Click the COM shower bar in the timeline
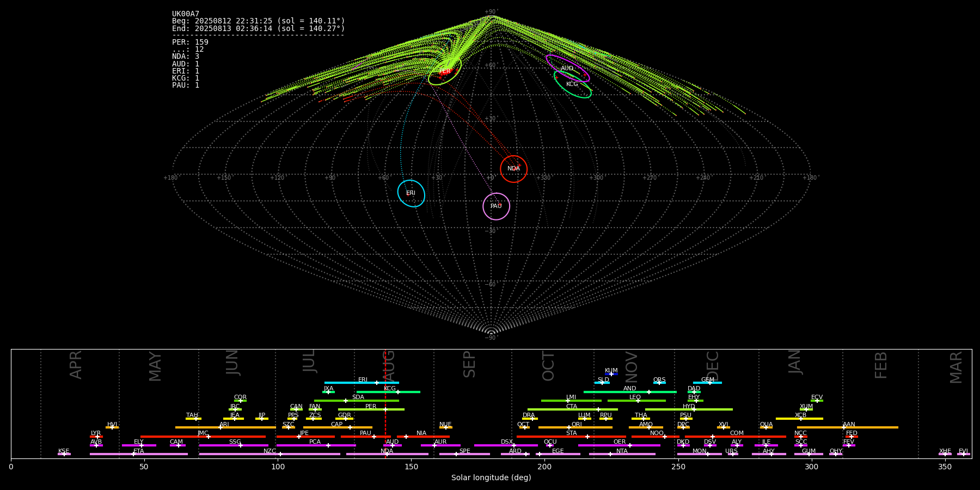 coord(736,437)
